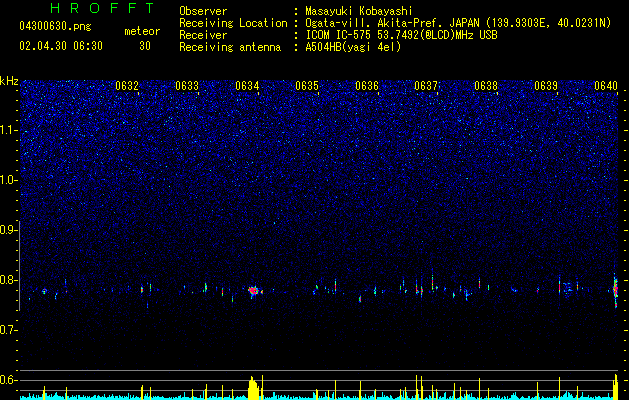Click the 0633 time marker
This screenshot has width=629, height=400.
click(187, 86)
